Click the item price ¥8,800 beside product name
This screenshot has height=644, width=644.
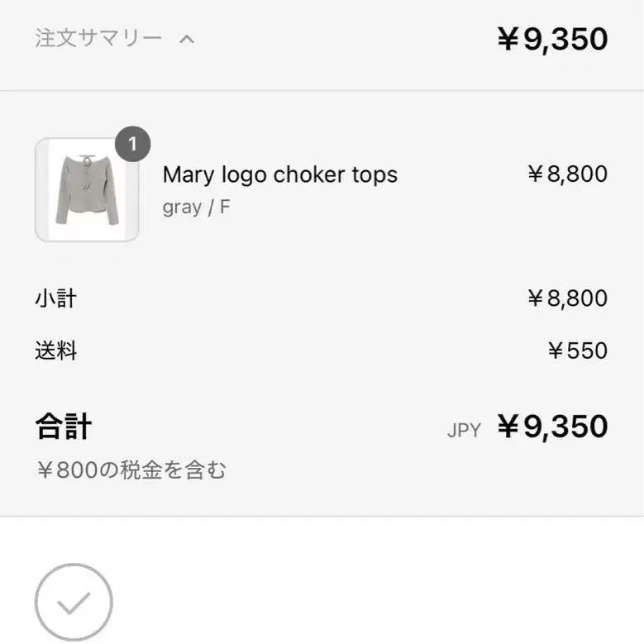click(567, 174)
